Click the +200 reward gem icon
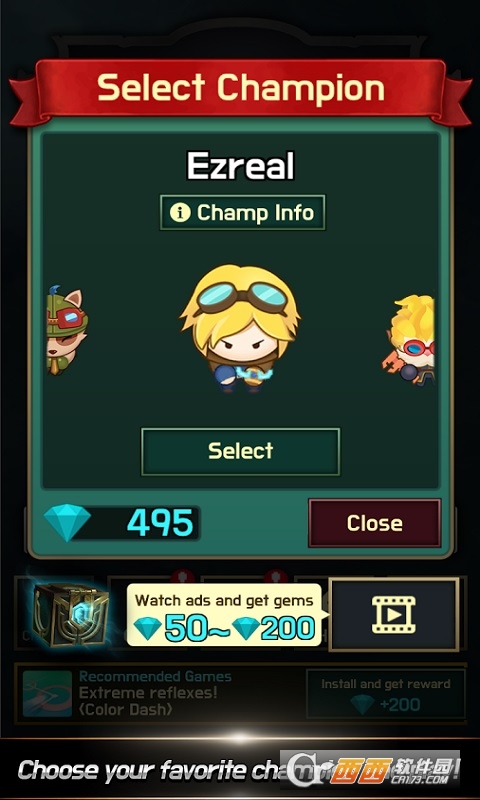Image resolution: width=480 pixels, height=800 pixels. 363,705
